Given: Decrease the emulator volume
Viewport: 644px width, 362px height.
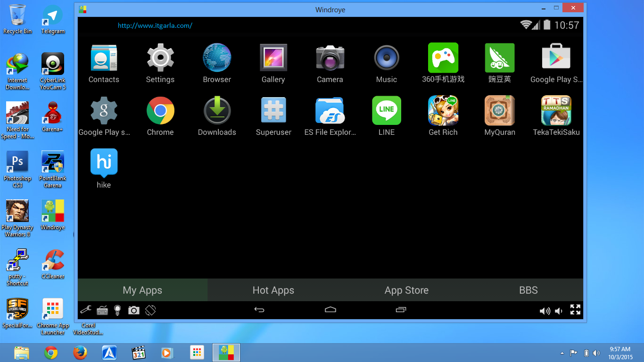Looking at the screenshot, I should pos(559,311).
